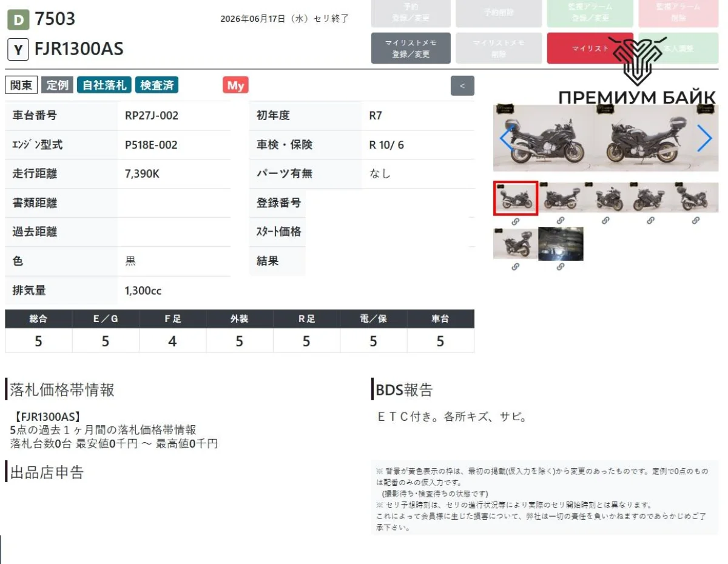This screenshot has width=728, height=564.
Task: Click the pink 監視アラーム 削除 button
Action: point(678,13)
